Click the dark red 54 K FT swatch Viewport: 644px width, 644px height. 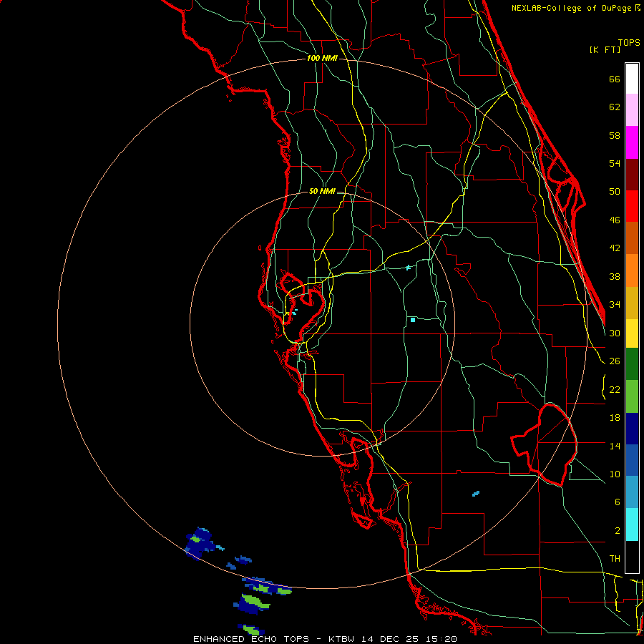pos(632,174)
